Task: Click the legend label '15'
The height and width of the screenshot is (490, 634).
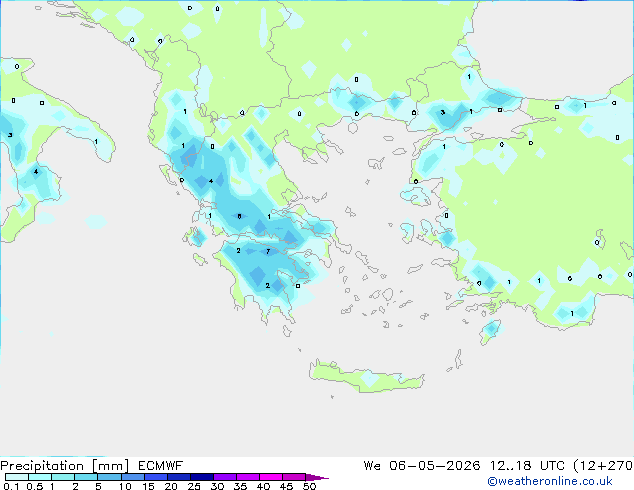Action: pos(148,486)
